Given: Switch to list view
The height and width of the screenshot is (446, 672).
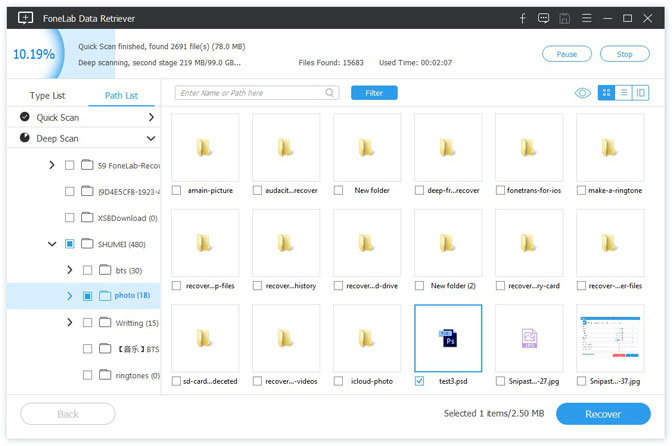Looking at the screenshot, I should pos(624,93).
